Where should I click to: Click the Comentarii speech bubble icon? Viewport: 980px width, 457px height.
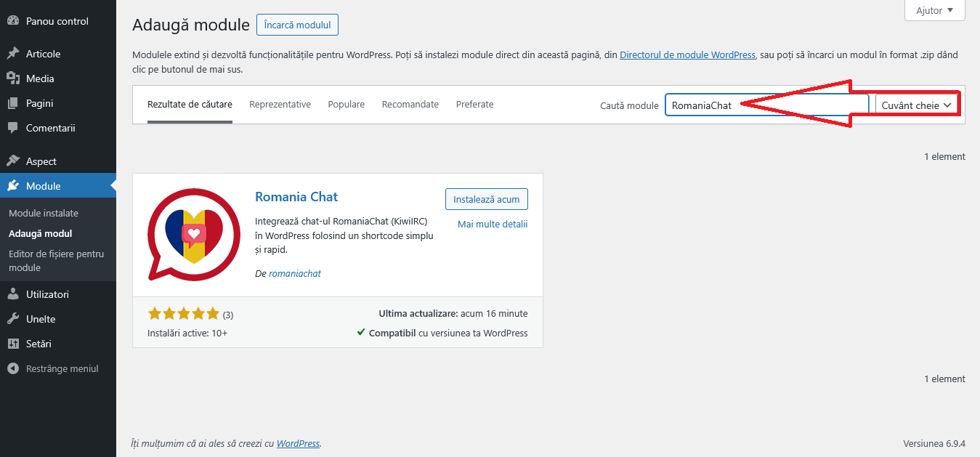click(12, 128)
